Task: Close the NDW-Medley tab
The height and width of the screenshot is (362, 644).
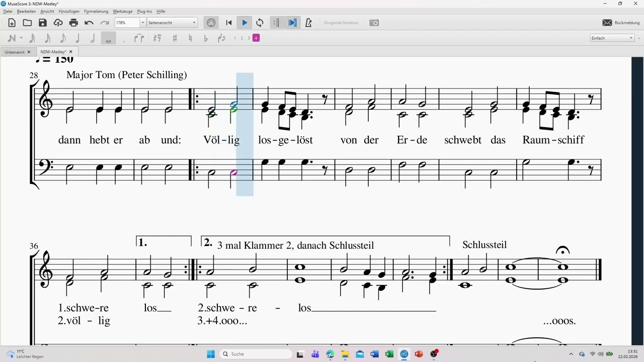Action: tap(71, 52)
